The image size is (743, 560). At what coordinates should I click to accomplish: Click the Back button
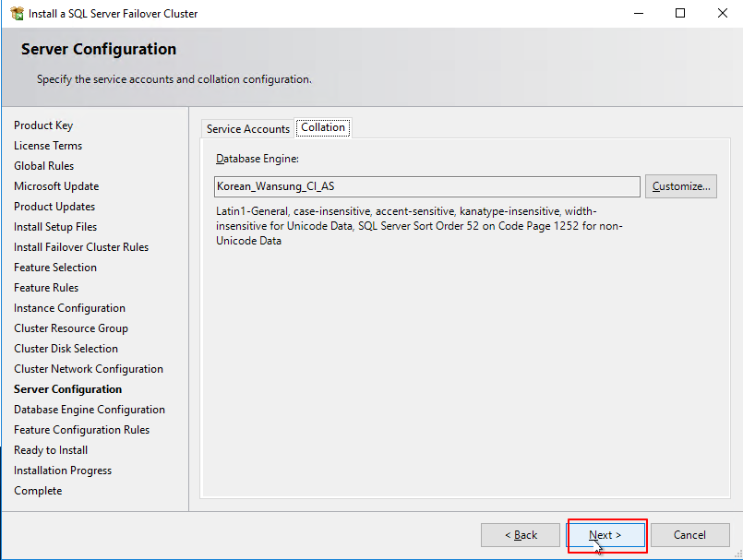[x=520, y=535]
